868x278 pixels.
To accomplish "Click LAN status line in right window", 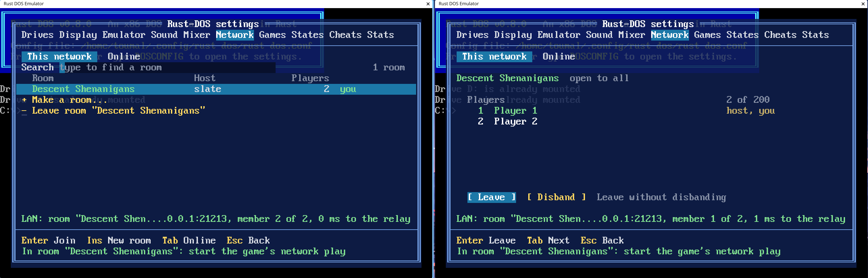I will pyautogui.click(x=651, y=219).
